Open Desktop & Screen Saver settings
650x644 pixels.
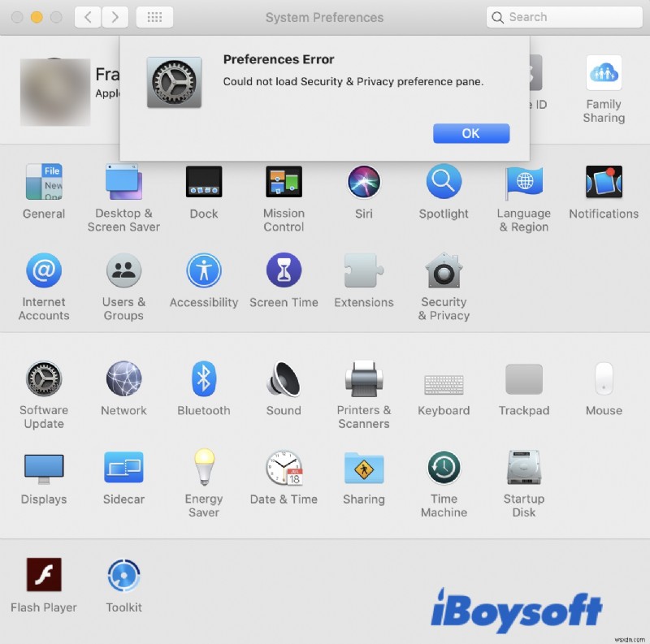[x=123, y=180]
